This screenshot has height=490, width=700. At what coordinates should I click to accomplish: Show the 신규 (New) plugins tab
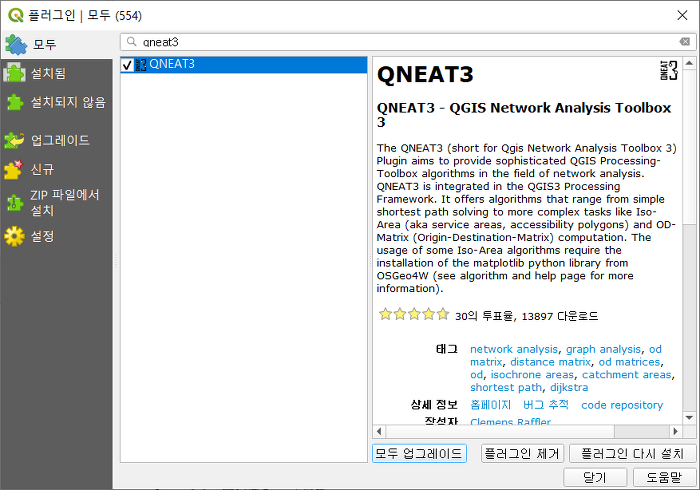coord(57,169)
